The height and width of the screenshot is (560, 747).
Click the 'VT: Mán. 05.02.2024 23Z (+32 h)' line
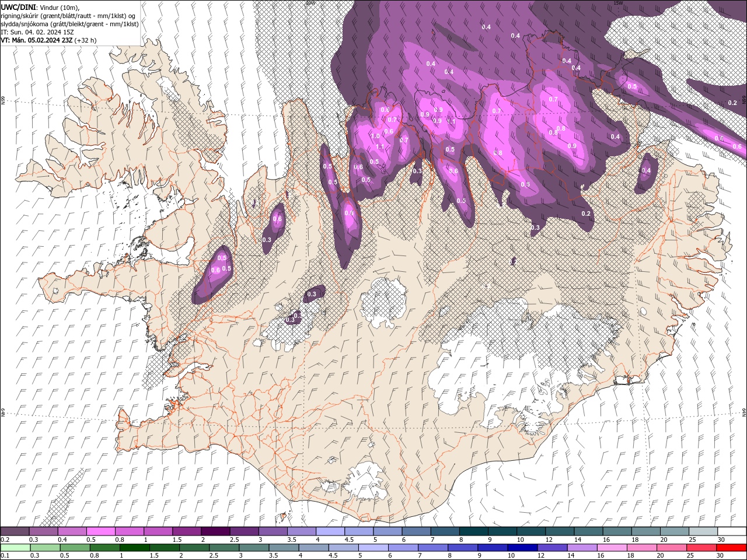(49, 40)
